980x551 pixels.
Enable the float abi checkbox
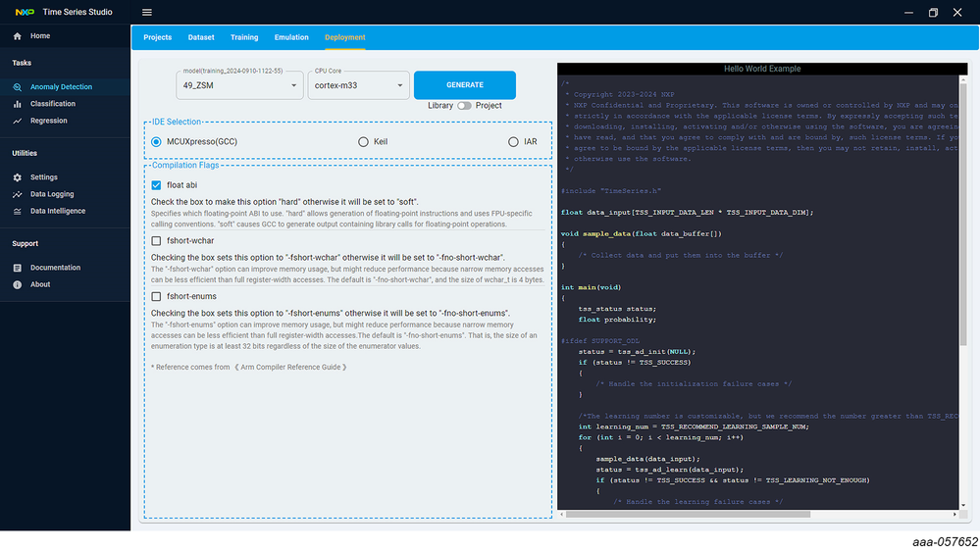(156, 185)
